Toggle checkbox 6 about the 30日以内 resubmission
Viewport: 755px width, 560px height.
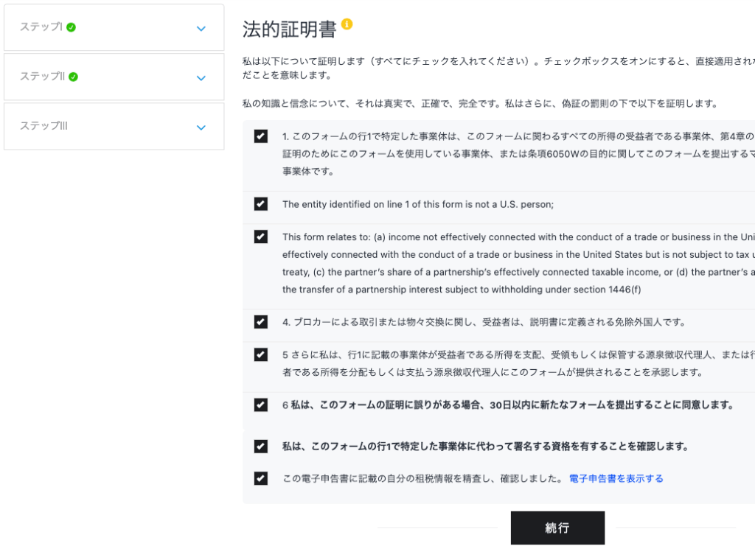tap(261, 405)
